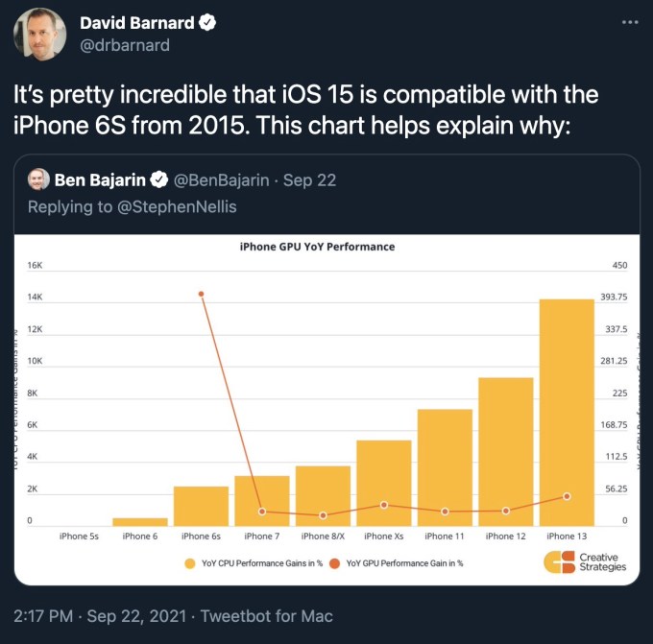Click the tweet timestamp 2:17 PM

44,615
